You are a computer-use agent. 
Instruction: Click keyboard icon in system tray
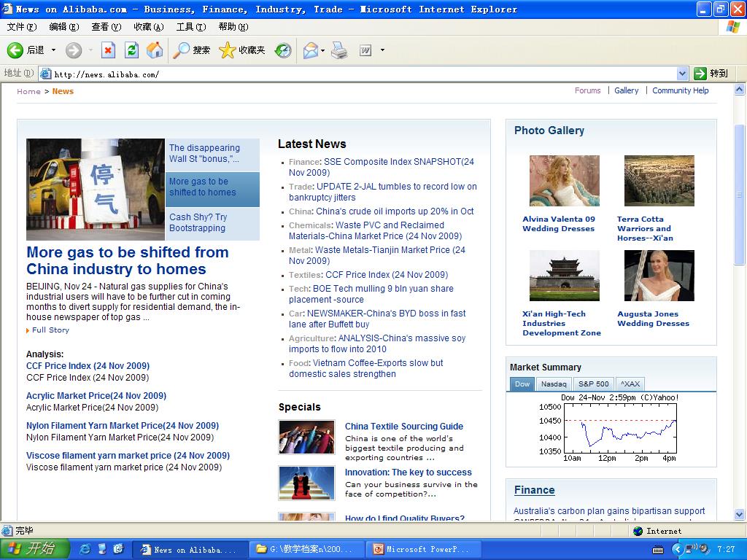tap(657, 550)
